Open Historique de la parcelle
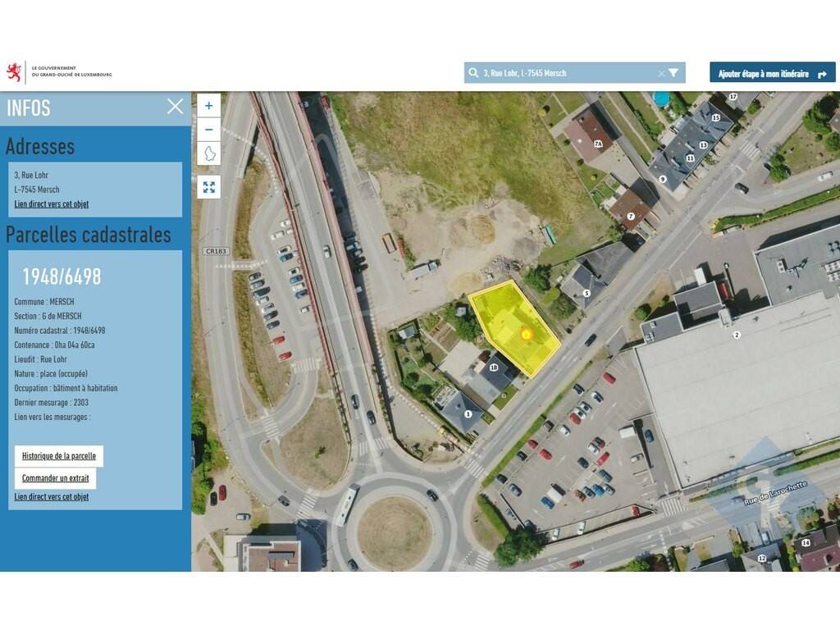This screenshot has height=630, width=840. (x=59, y=456)
